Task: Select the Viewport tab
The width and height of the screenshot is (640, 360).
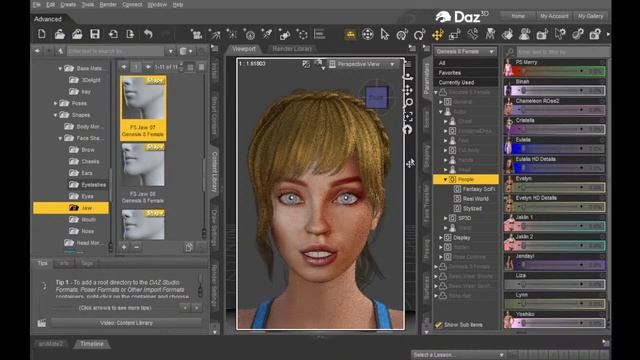Action: [244, 49]
